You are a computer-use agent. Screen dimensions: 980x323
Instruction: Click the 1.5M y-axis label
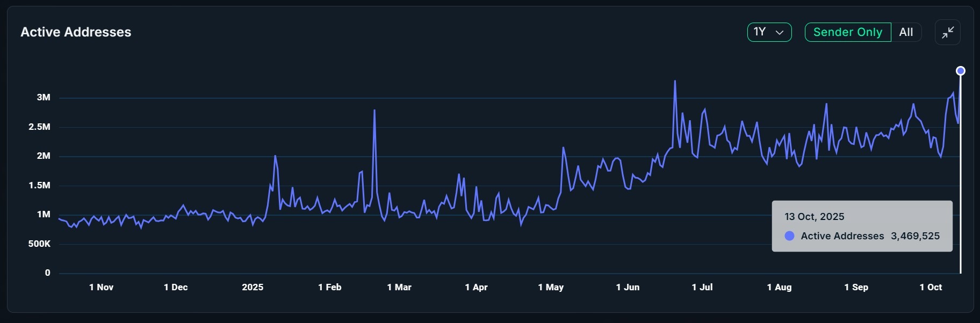(x=40, y=185)
